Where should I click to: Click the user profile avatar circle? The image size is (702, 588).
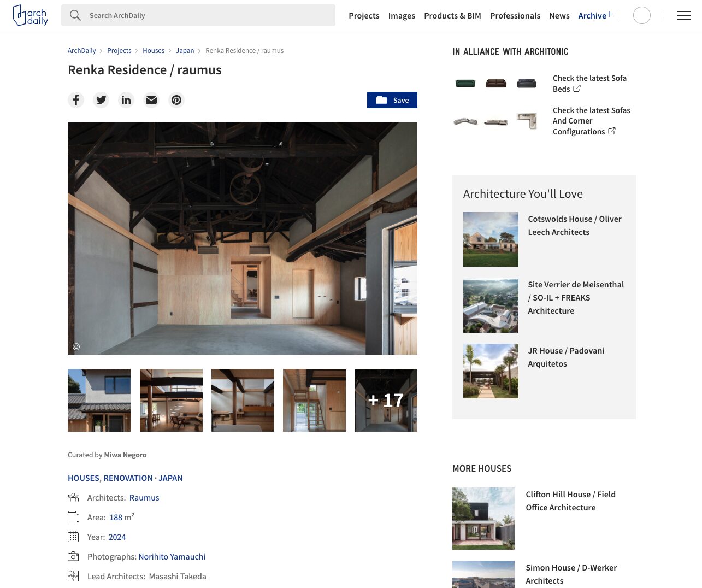coord(641,15)
